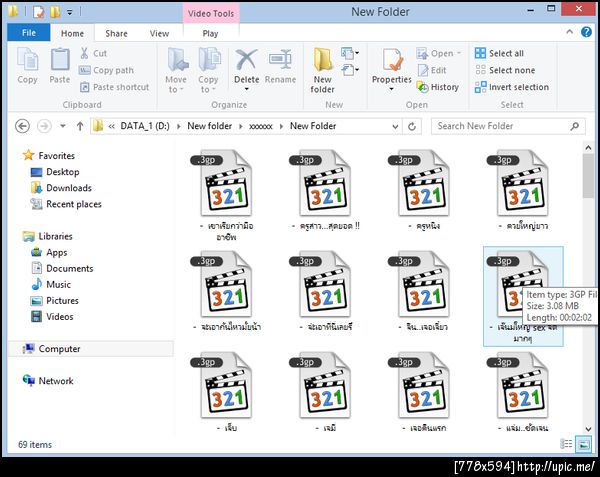The width and height of the screenshot is (600, 477).
Task: Create a New folder from ribbon
Action: (323, 70)
